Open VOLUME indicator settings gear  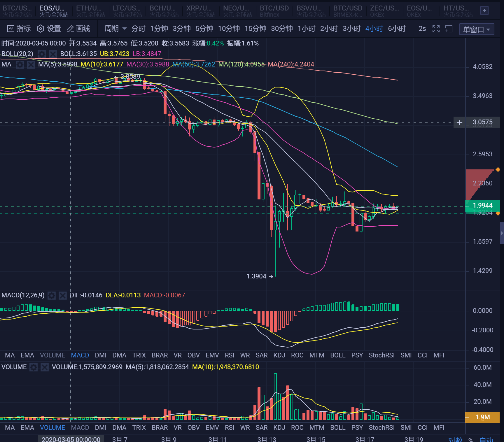click(34, 367)
